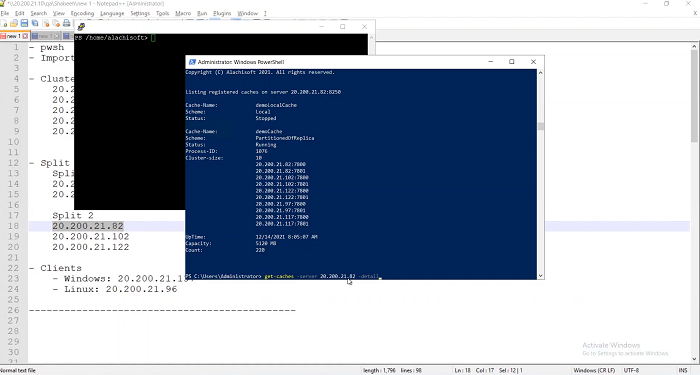Open the Window menu
This screenshot has width=700, height=375.
(248, 13)
